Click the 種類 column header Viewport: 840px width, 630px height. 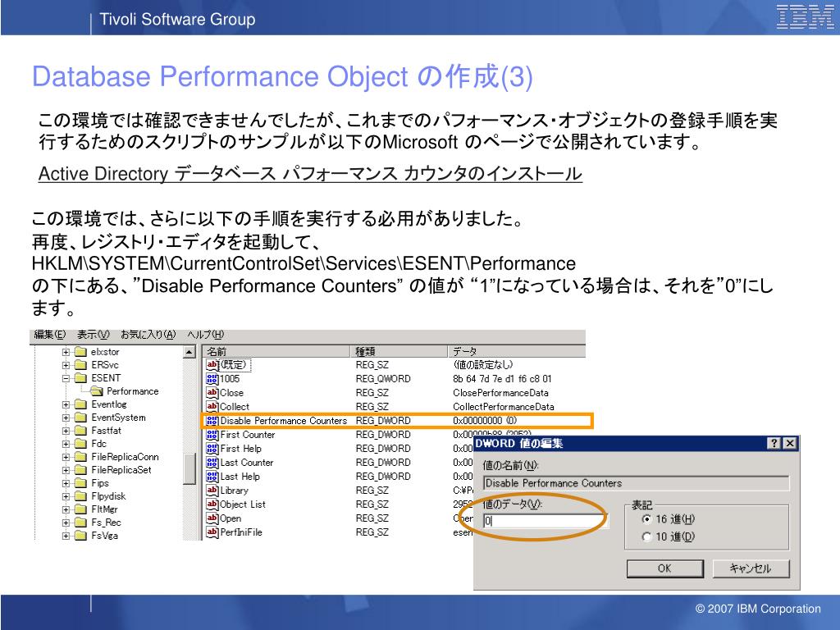point(399,351)
